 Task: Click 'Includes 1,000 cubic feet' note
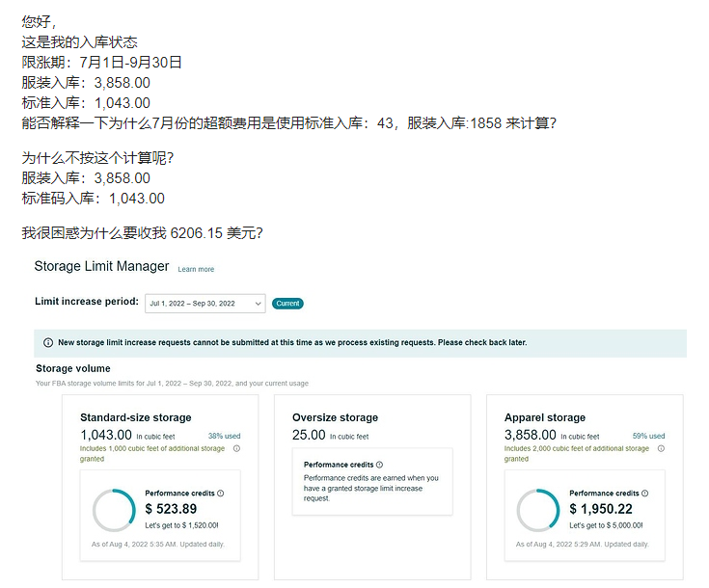click(152, 453)
